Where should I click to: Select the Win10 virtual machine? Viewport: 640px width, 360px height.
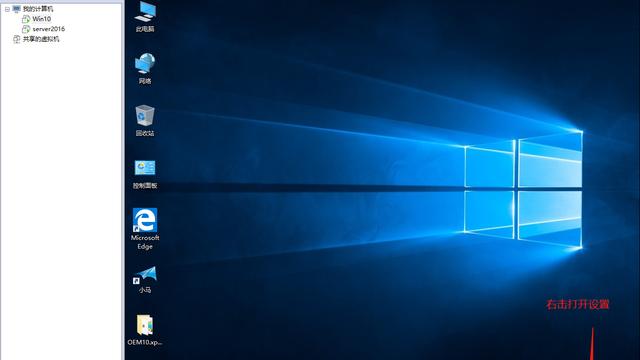coord(42,19)
